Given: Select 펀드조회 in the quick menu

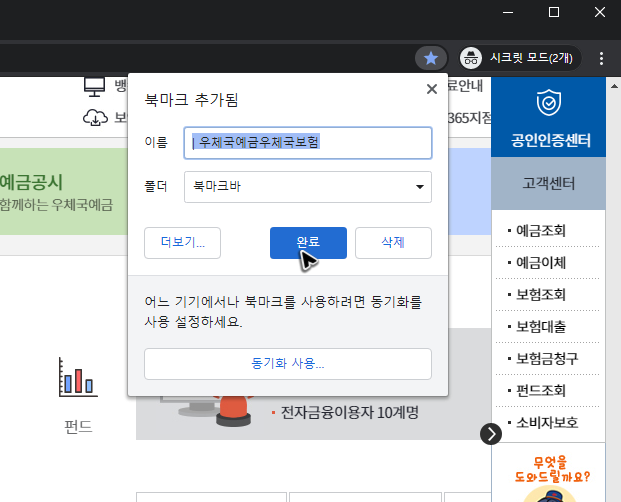Looking at the screenshot, I should click(541, 391).
